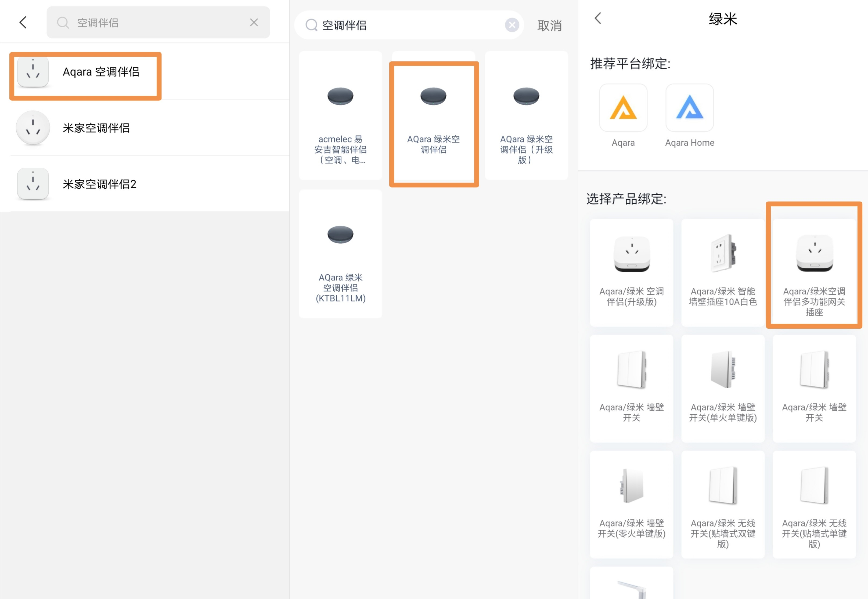The image size is (868, 599).
Task: Tap the back arrow beside the left search bar
Action: (x=23, y=23)
